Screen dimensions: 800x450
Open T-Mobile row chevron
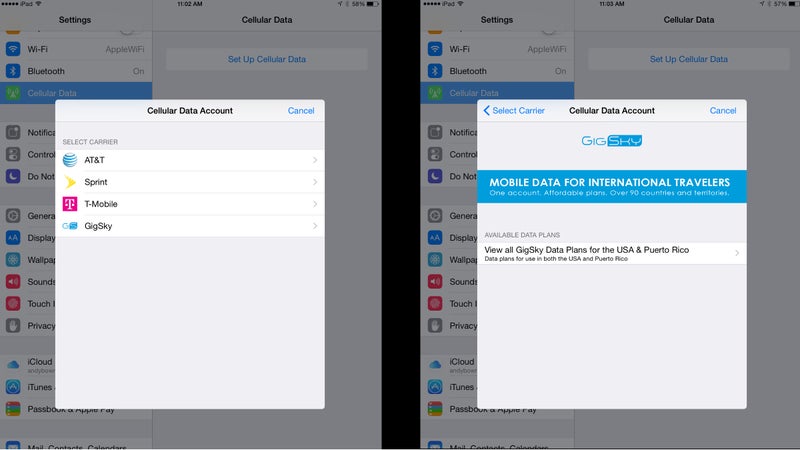click(x=315, y=204)
